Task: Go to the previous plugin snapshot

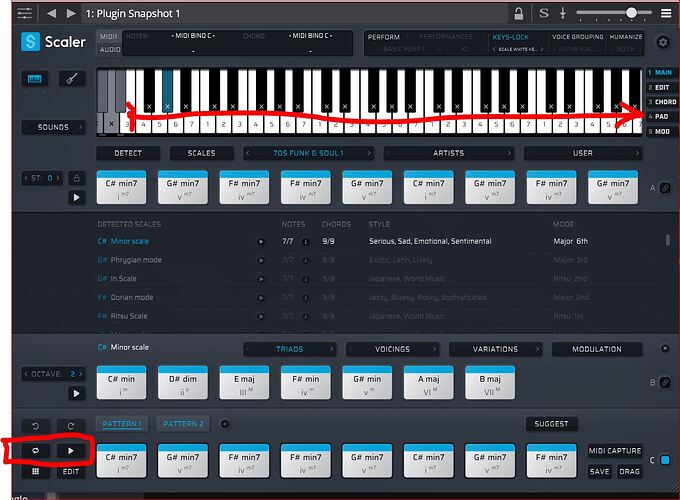Action: coord(51,13)
